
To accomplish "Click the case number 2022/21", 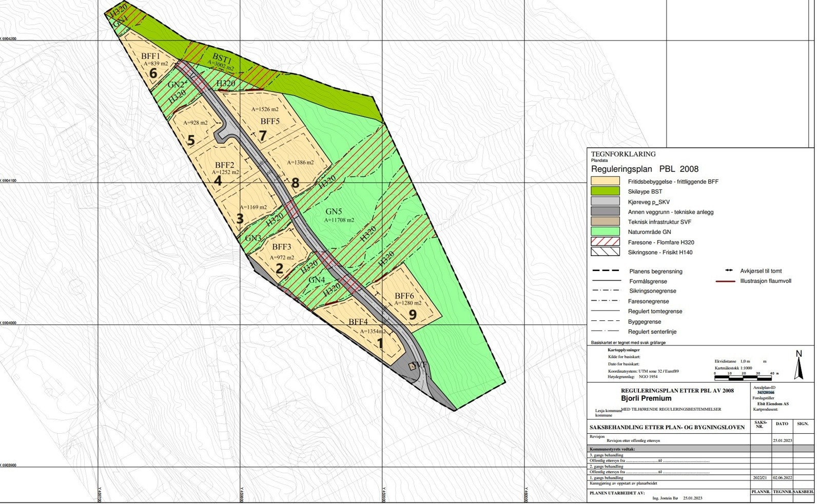I will point(760,478).
